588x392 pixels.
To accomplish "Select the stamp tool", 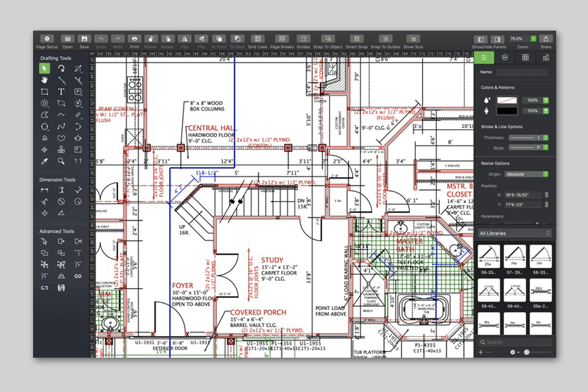I will click(61, 149).
